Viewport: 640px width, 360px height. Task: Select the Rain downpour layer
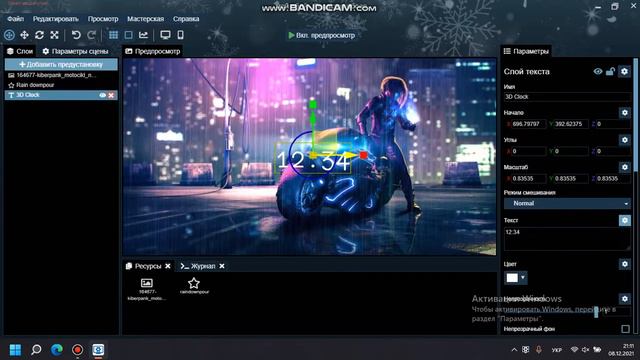point(61,85)
